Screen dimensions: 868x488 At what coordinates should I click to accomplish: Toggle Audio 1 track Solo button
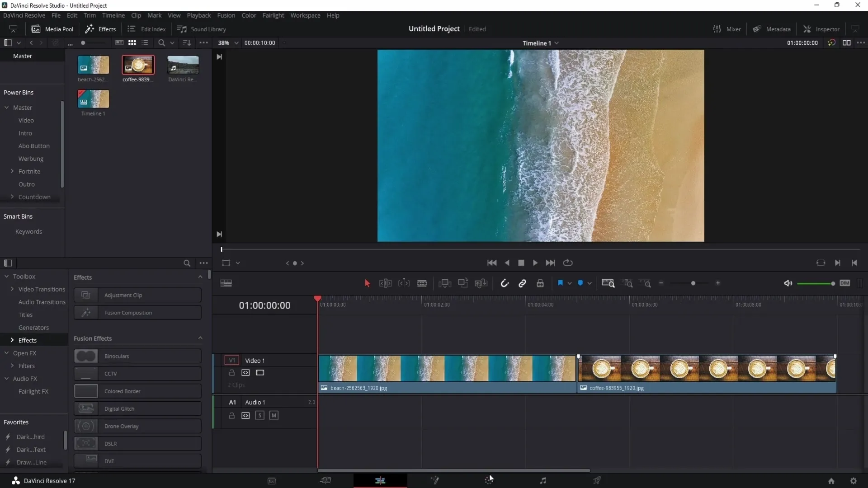(x=260, y=415)
